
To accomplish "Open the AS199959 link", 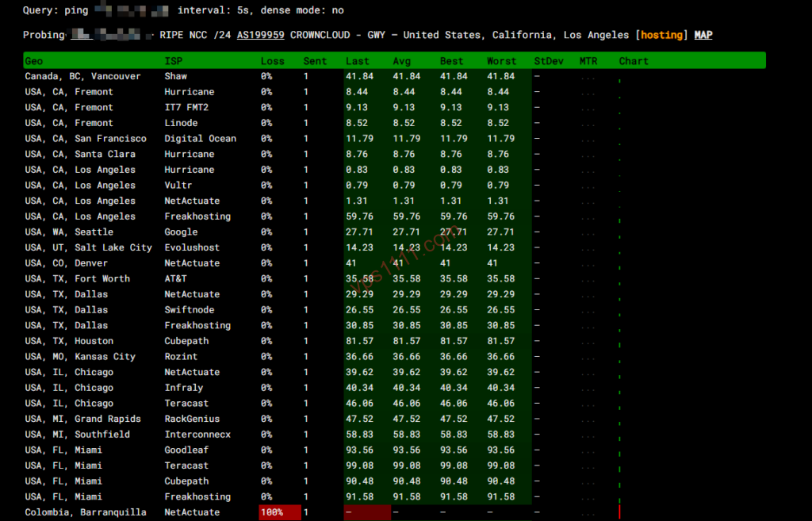I will [x=260, y=35].
